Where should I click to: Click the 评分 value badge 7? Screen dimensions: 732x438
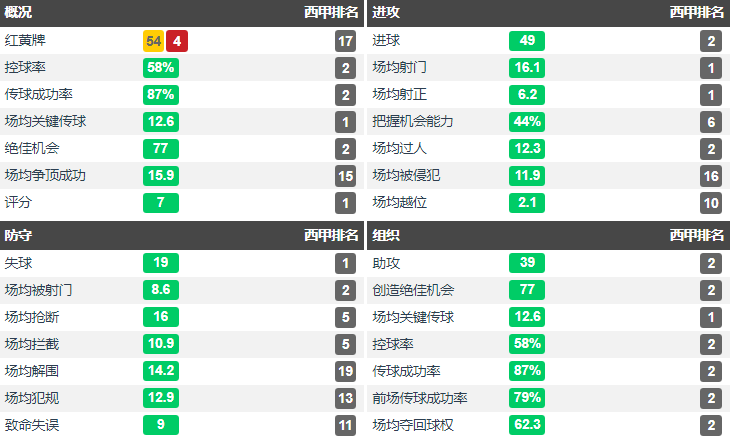pos(161,203)
